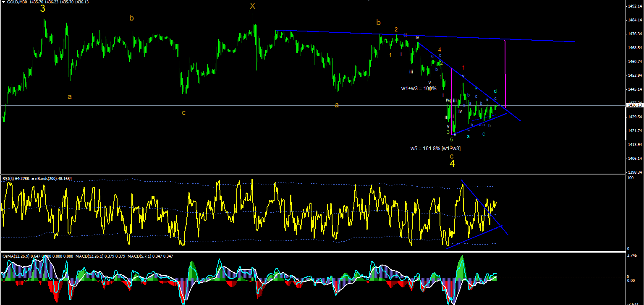Screen dimensions: 644x305
Task: Select the large yellow wave 4 label
Action: tap(452, 164)
